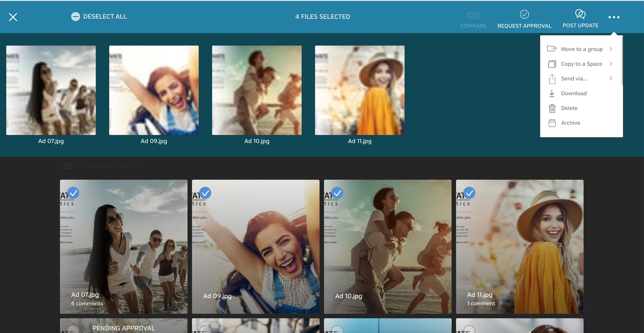644x333 pixels.
Task: Open Ad 07.jpg selected preview thumbnail
Action: tap(51, 90)
